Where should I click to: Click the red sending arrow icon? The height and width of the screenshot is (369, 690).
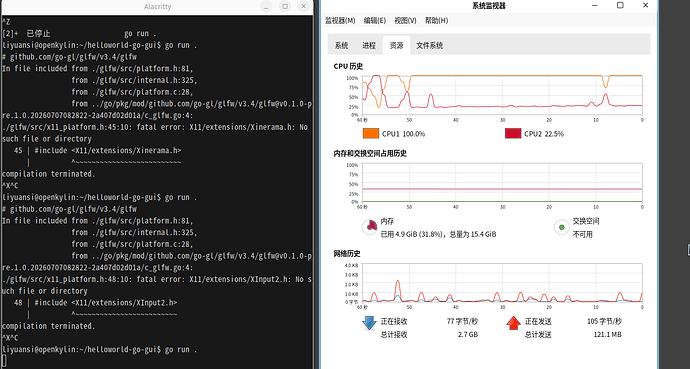tap(513, 323)
